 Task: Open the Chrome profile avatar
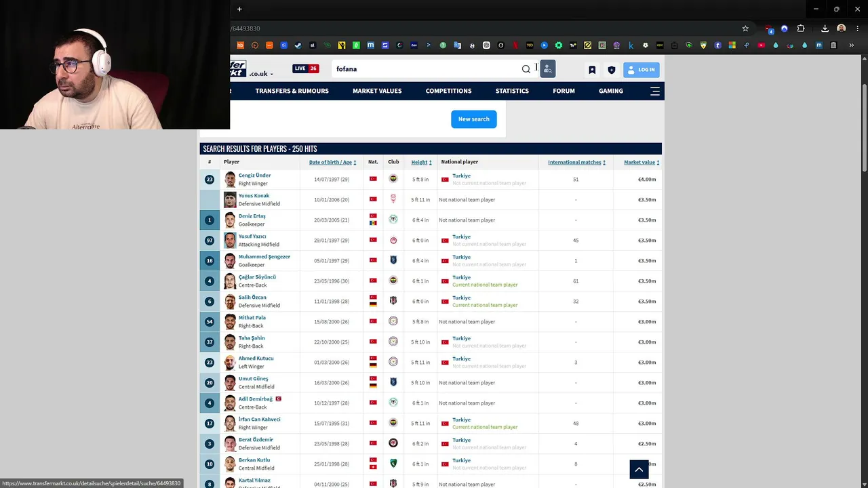click(x=842, y=28)
